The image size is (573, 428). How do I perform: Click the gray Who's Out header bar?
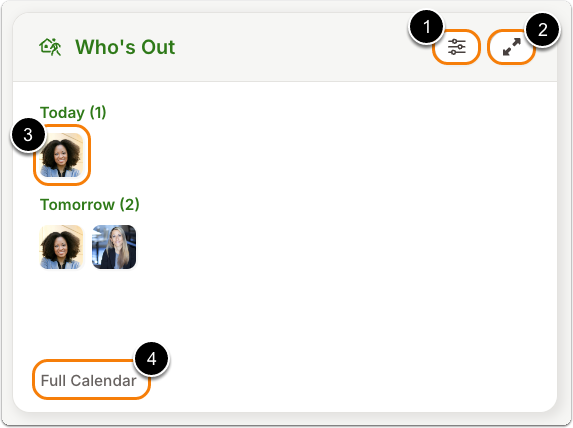(285, 47)
